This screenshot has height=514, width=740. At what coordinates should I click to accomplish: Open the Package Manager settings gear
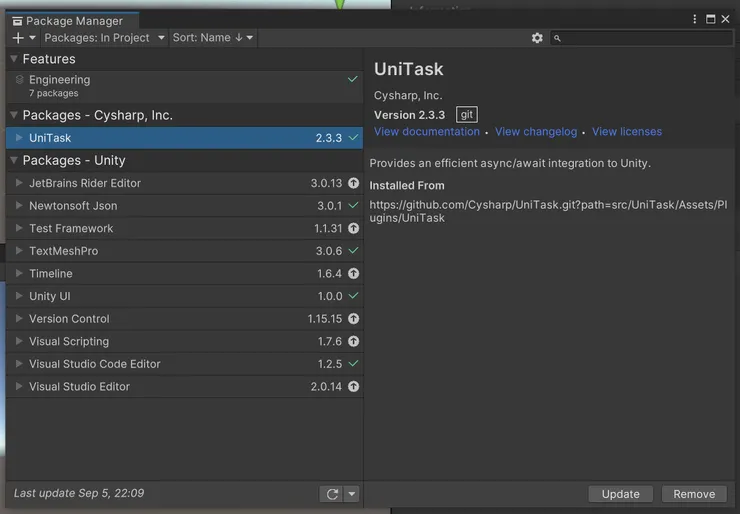point(537,38)
